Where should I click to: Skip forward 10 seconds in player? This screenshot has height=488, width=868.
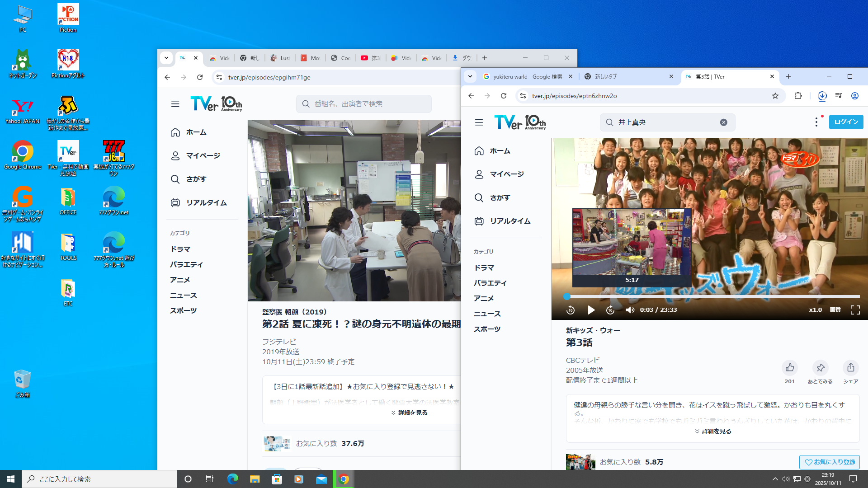(610, 310)
